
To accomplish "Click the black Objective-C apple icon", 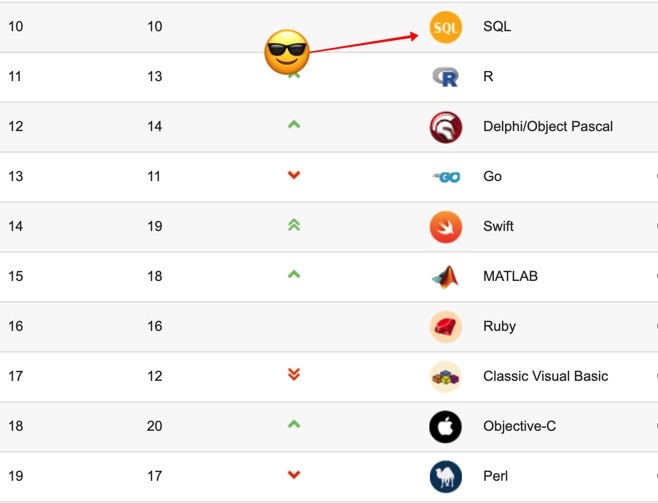I will tap(446, 427).
